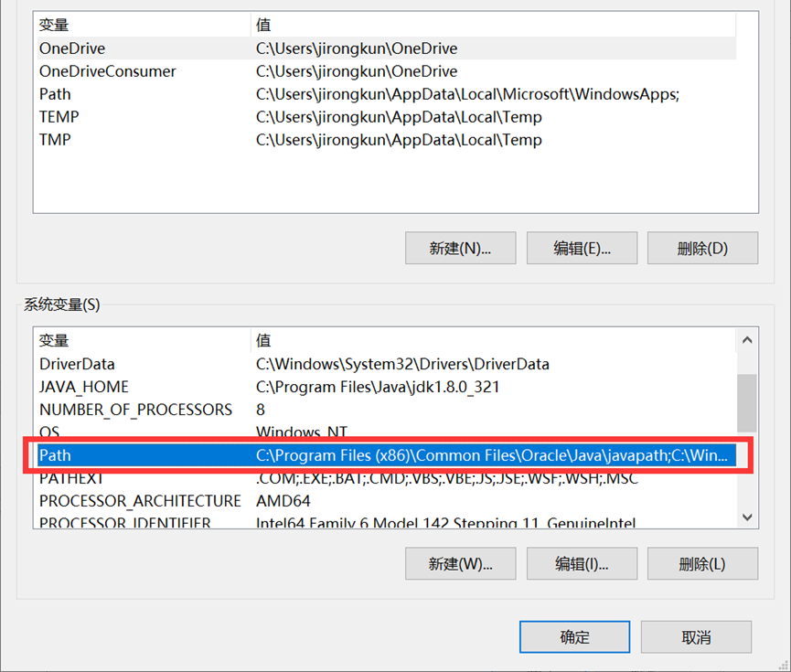
Task: Click 新建(W)... to add a system variable
Action: [460, 563]
